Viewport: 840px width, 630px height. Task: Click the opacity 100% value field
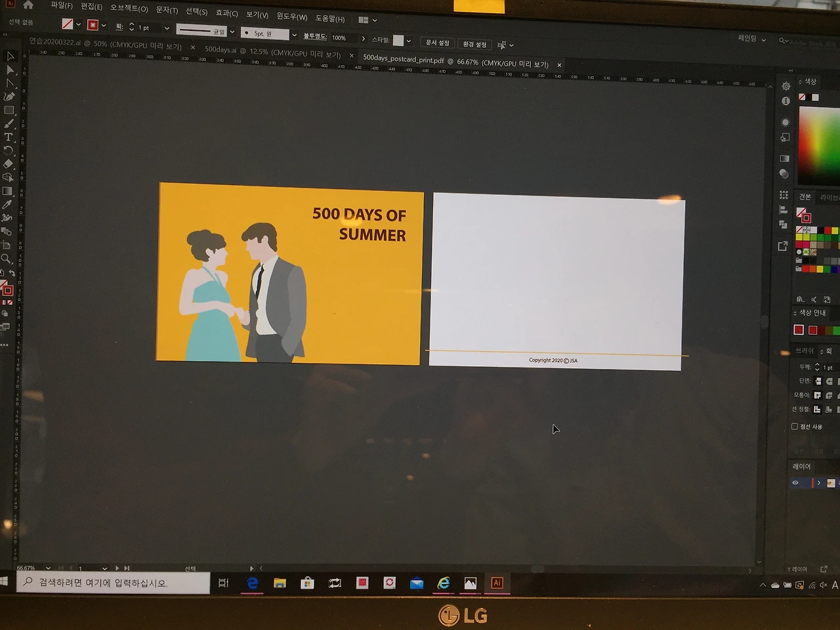[x=343, y=38]
